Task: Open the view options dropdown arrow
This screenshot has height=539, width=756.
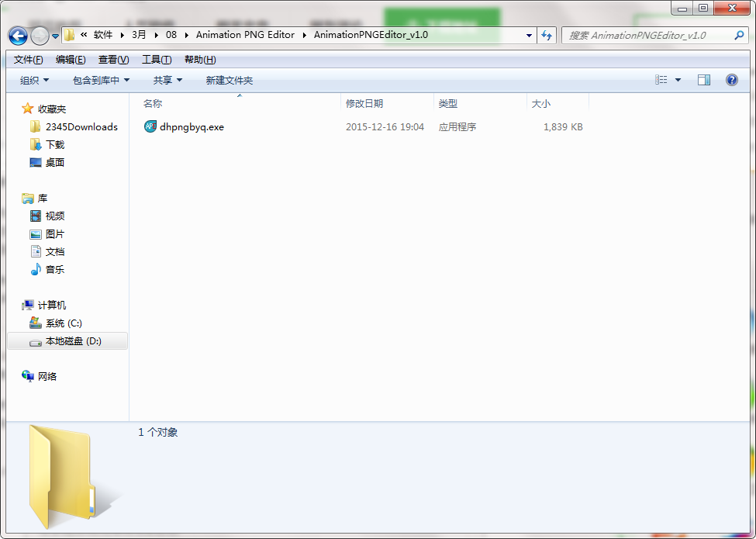Action: tap(678, 80)
